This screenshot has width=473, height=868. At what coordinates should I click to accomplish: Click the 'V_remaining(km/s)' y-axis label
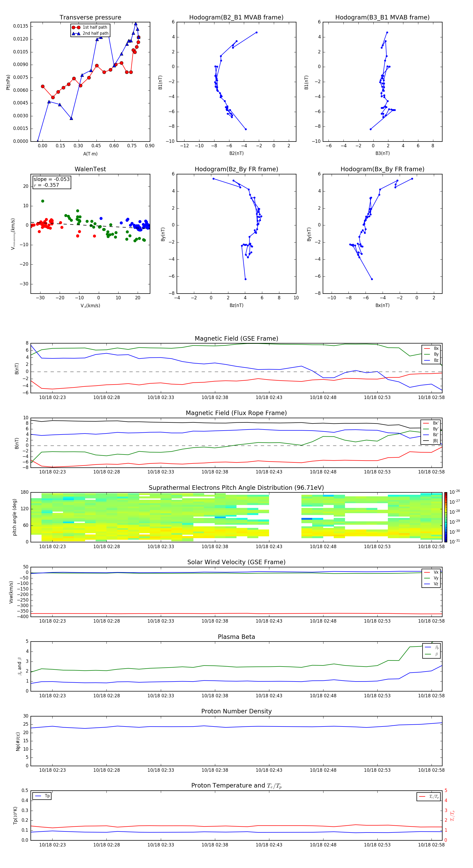[13, 234]
